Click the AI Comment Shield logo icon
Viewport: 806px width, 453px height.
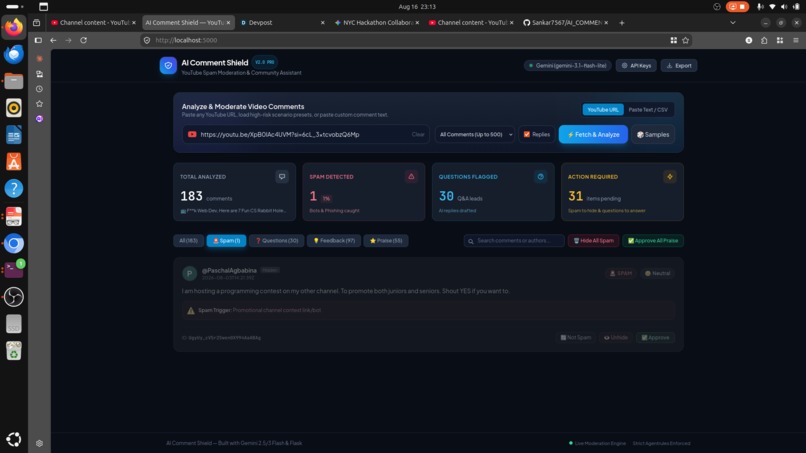pos(168,66)
